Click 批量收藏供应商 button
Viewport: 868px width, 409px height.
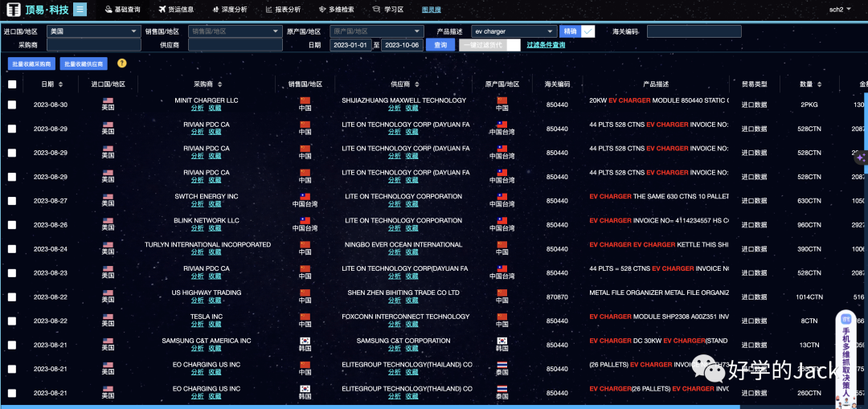coord(84,64)
